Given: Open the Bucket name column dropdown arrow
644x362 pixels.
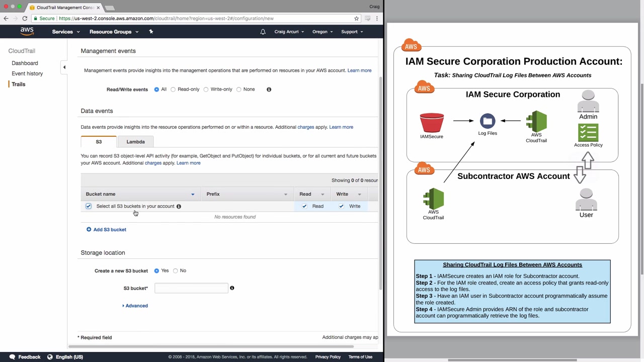Looking at the screenshot, I should (x=192, y=195).
